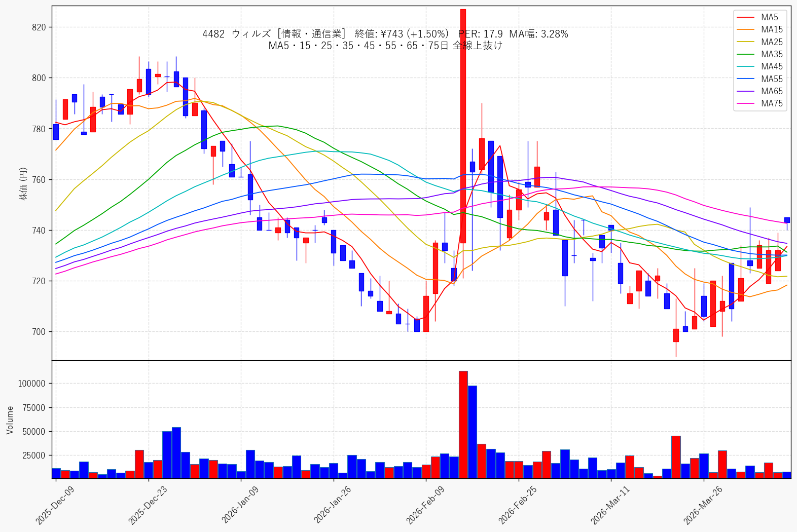The width and height of the screenshot is (797, 532).
Task: Click the tallest red volume bar
Action: point(463,425)
